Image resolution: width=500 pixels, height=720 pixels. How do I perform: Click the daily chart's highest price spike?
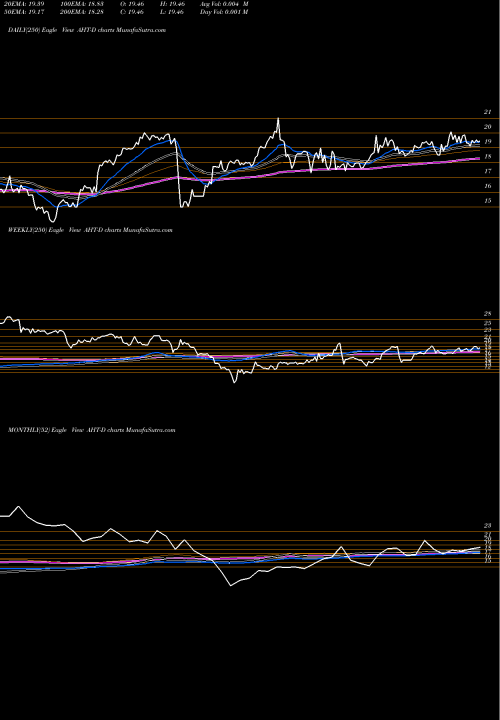coord(278,119)
